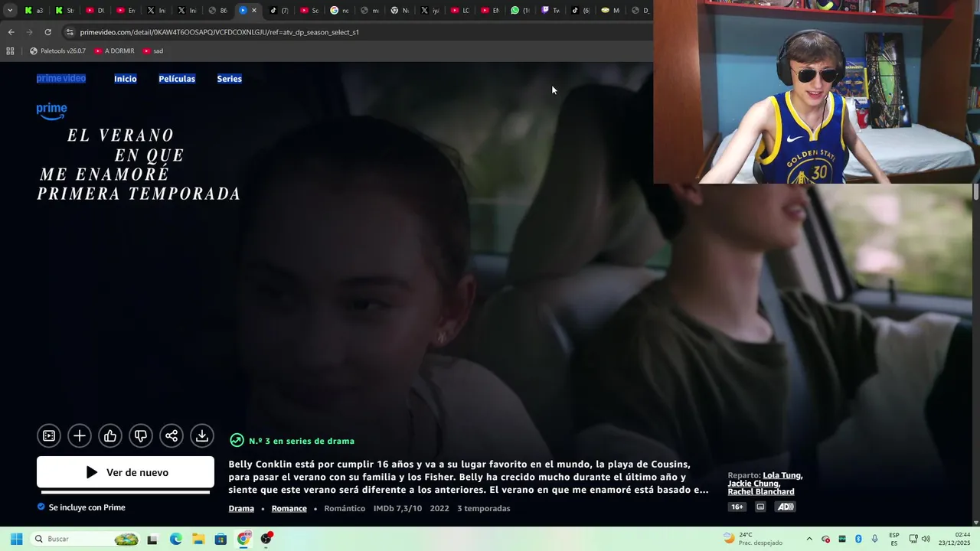Click the AD audio description badge
Screen dimensions: 980x551
786,507
